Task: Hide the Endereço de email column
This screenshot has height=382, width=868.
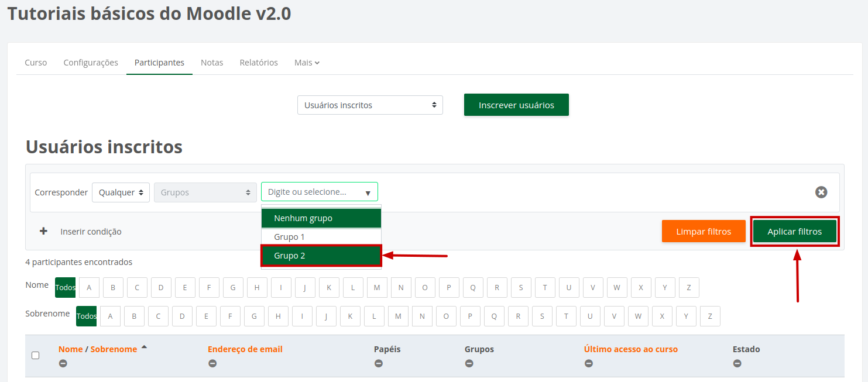Action: point(212,363)
